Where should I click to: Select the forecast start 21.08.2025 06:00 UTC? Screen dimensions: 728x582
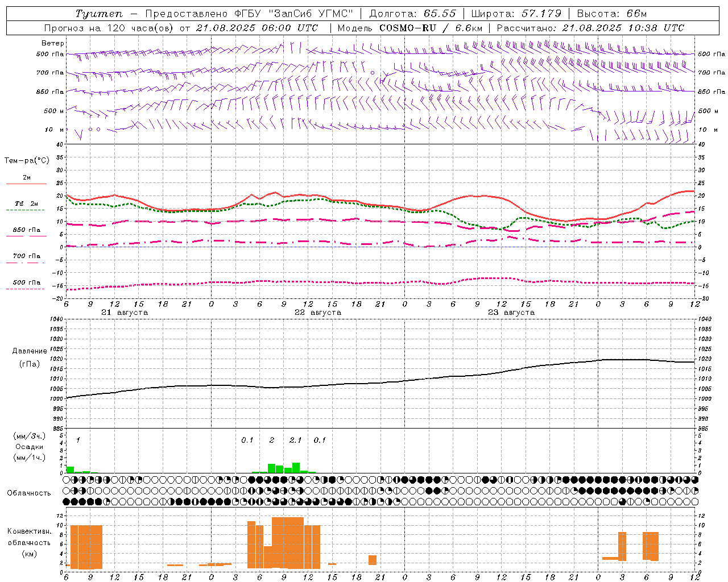coord(257,28)
